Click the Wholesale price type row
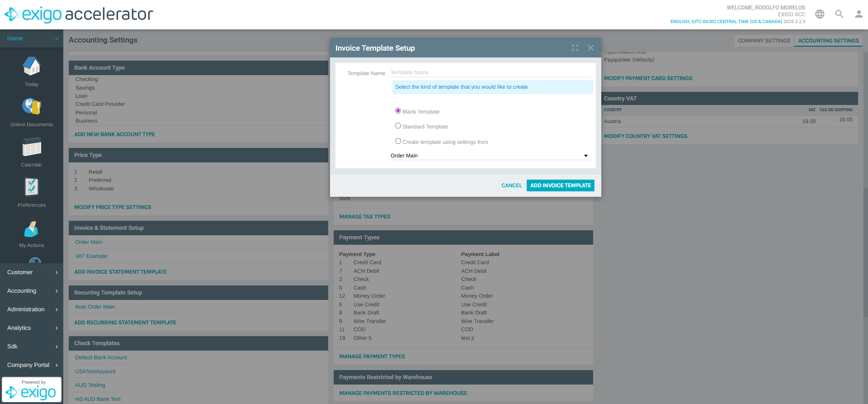 tap(101, 189)
